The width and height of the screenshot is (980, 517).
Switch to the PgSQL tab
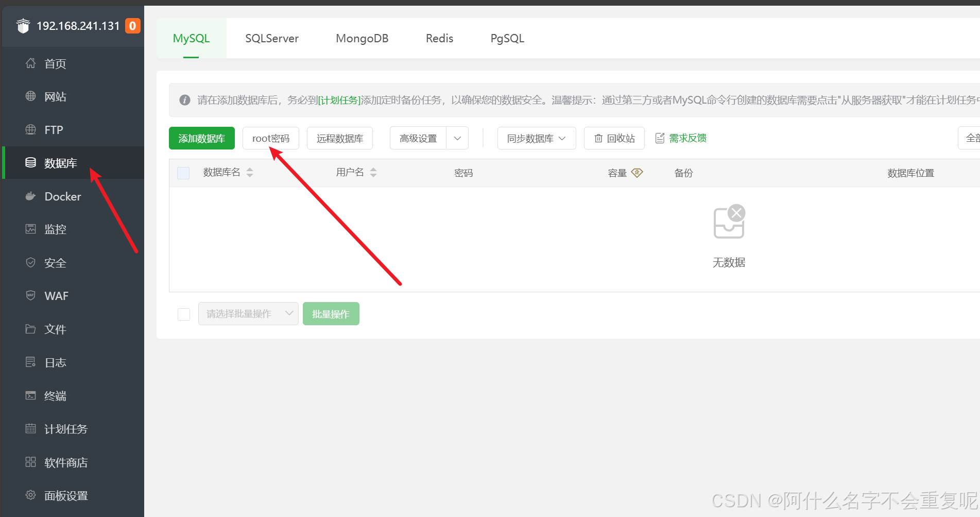(507, 38)
